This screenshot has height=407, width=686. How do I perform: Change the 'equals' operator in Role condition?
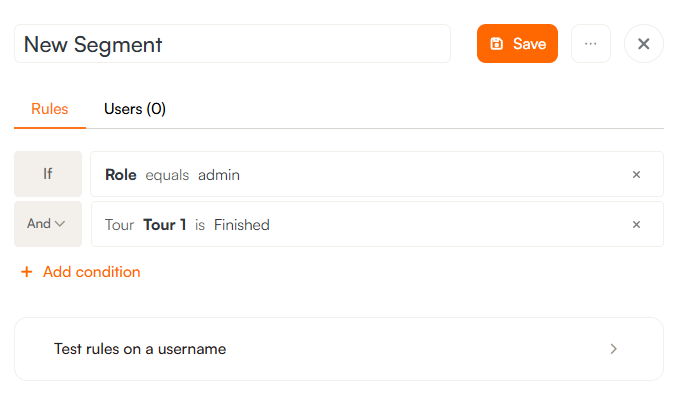pos(167,175)
